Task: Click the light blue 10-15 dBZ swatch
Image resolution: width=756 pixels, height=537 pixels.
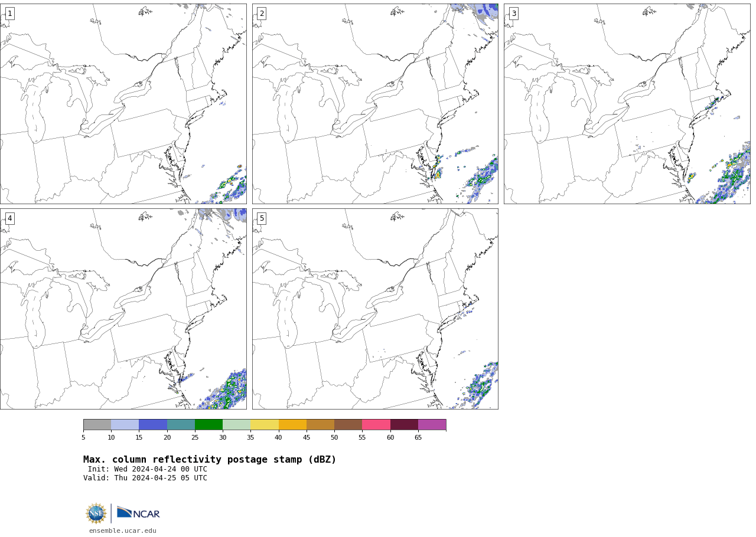Action: pos(125,425)
